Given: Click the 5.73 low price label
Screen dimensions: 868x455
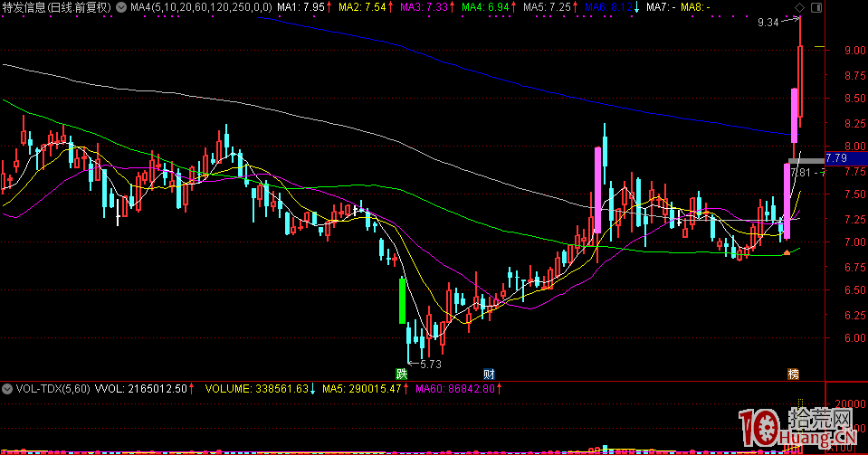Looking at the screenshot, I should [x=431, y=365].
